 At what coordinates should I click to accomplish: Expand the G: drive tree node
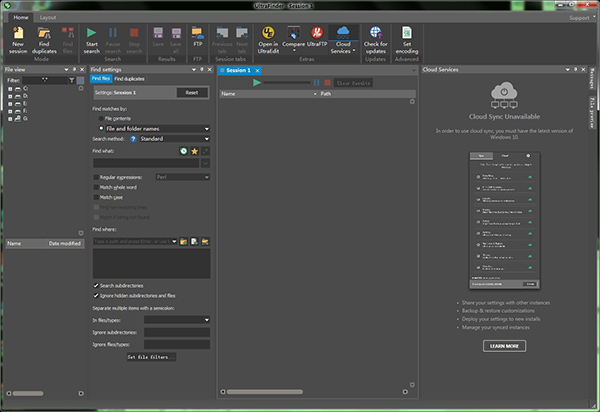pos(10,119)
